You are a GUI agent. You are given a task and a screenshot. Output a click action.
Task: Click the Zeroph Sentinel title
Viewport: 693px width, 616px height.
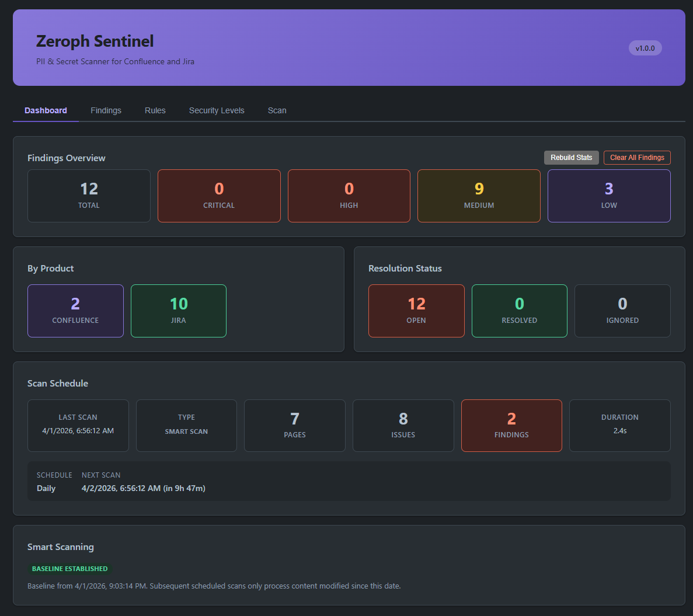pyautogui.click(x=95, y=41)
